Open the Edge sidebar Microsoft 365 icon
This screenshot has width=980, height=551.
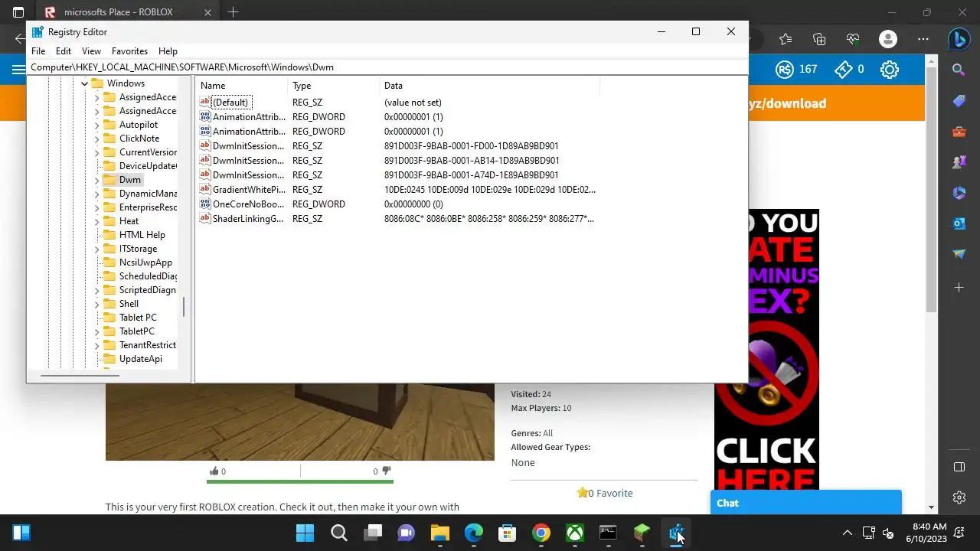tap(959, 193)
